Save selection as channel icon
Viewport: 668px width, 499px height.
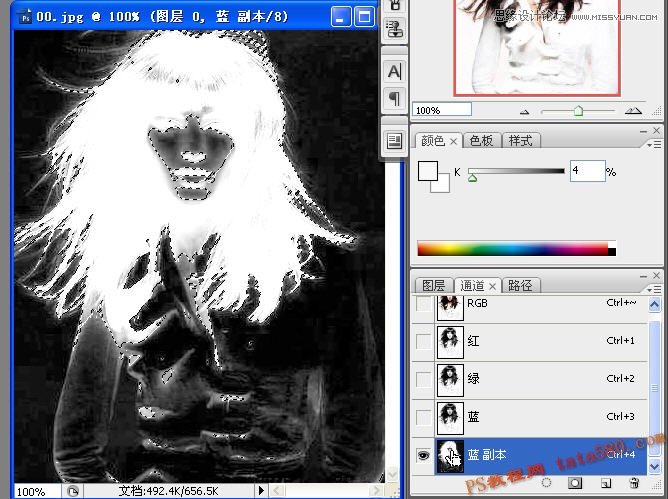(x=575, y=483)
